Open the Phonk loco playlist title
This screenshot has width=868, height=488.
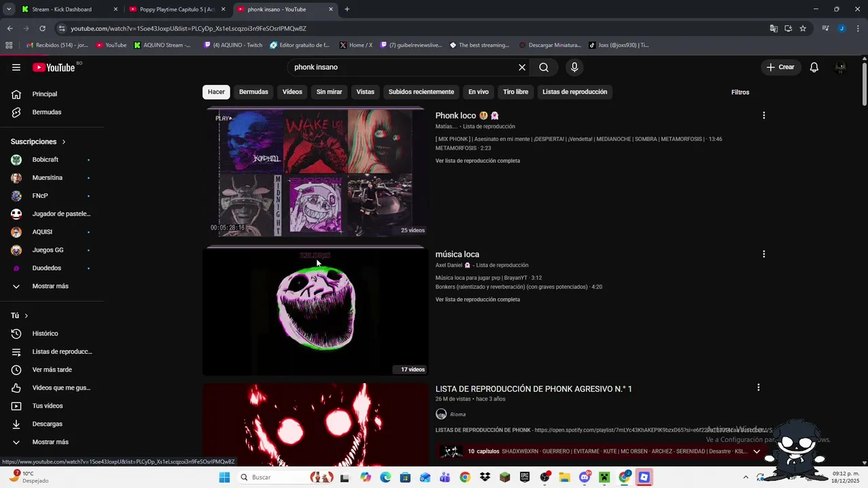pos(467,115)
